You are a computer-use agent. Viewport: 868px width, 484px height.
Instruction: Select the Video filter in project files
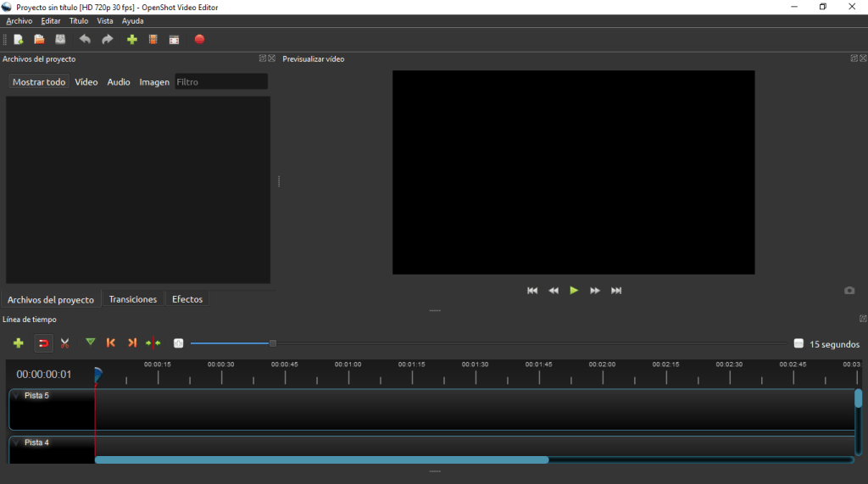[x=86, y=82]
